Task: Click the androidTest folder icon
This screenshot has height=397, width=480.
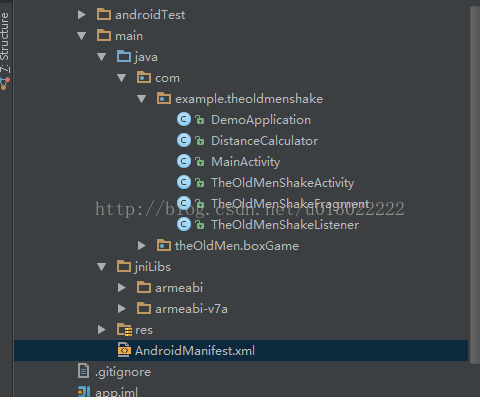Action: tap(104, 14)
